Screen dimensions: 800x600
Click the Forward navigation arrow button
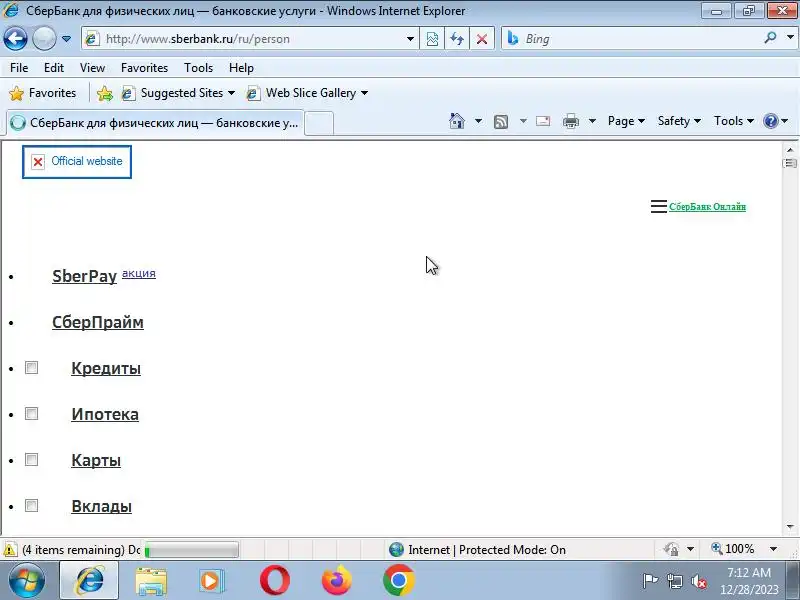pyautogui.click(x=44, y=38)
